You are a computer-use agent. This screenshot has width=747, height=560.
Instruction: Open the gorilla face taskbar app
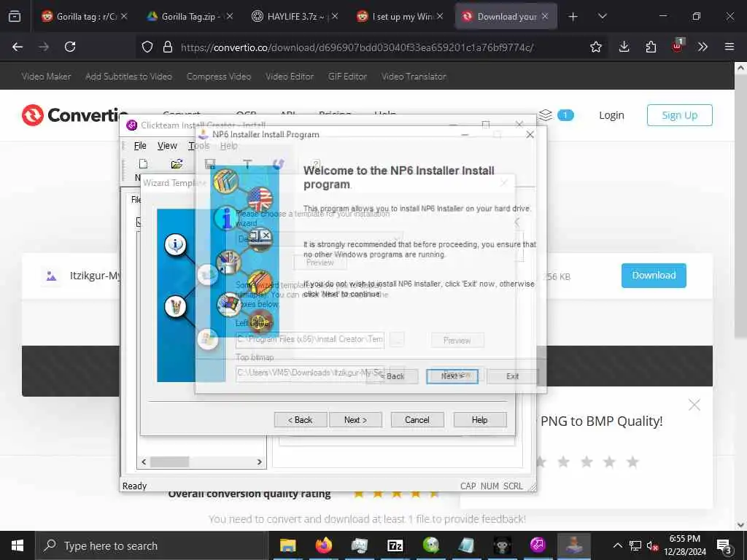tap(502, 545)
